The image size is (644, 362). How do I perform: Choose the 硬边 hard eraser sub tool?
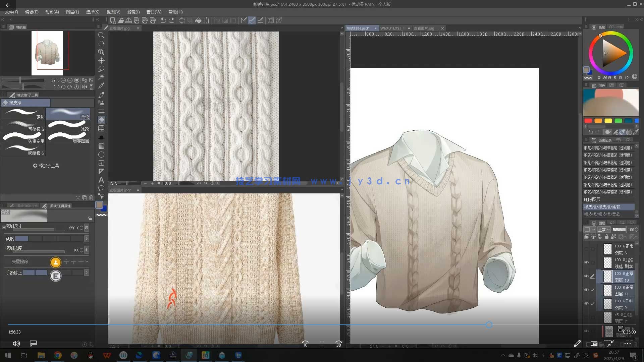pos(23,114)
